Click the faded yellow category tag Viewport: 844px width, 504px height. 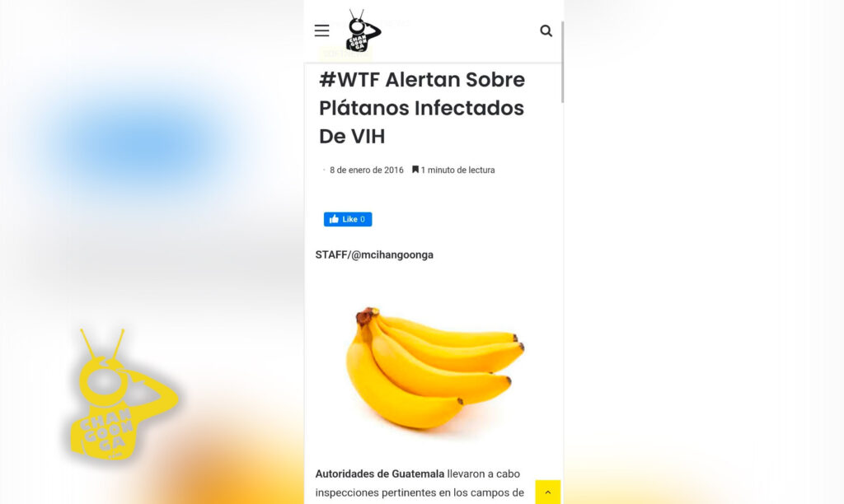345,54
